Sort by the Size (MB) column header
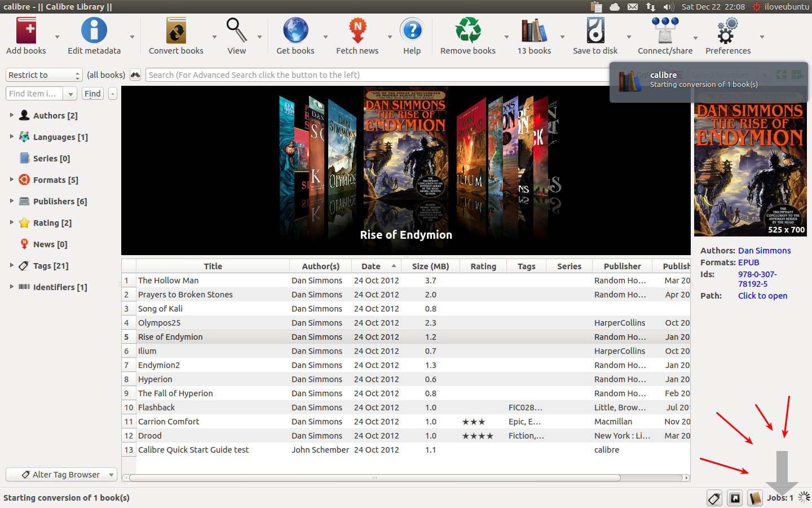The image size is (812, 508). pos(430,266)
